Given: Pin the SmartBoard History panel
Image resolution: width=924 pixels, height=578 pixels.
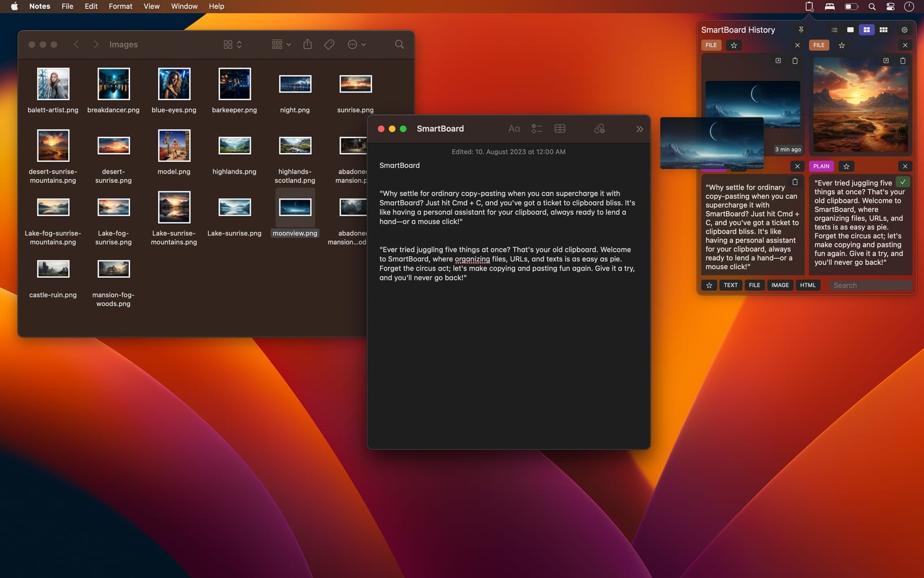Looking at the screenshot, I should (801, 30).
